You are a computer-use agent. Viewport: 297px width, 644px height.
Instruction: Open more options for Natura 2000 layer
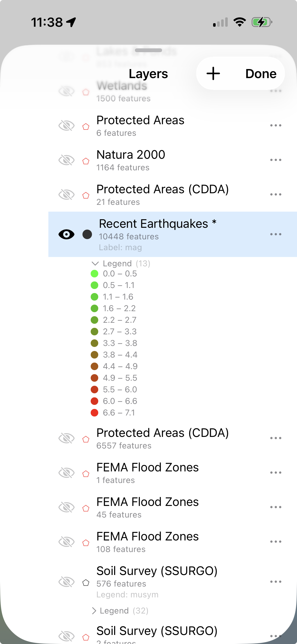tap(276, 160)
